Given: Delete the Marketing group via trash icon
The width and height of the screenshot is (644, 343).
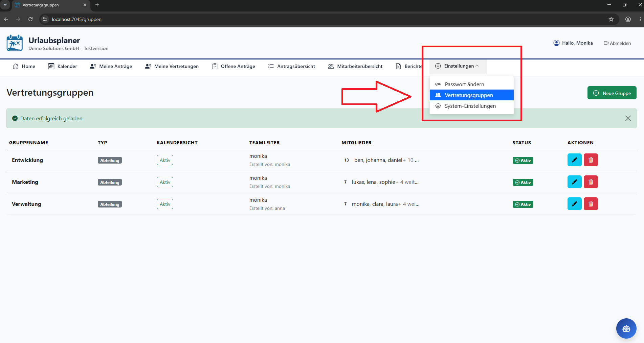Looking at the screenshot, I should (x=591, y=182).
